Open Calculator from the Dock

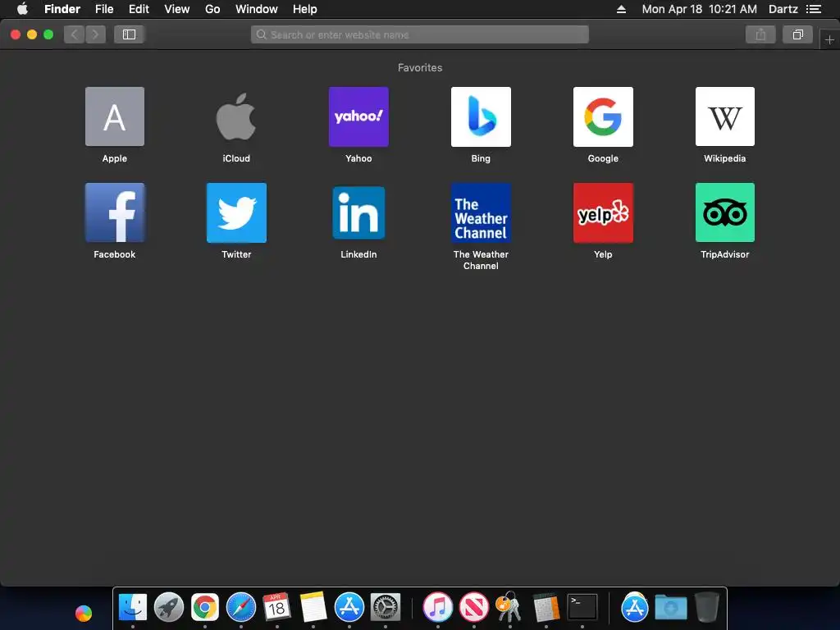[x=546, y=608]
